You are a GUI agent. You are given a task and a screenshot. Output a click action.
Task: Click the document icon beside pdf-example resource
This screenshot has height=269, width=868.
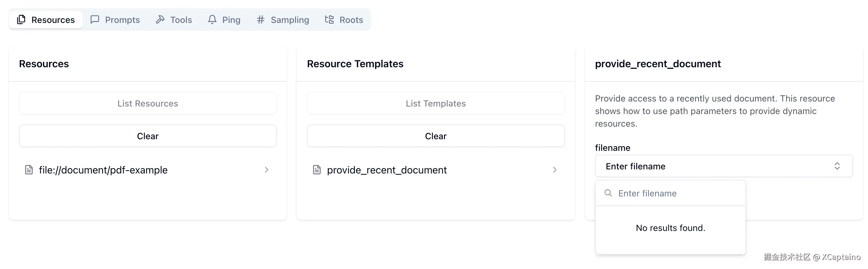tap(29, 170)
